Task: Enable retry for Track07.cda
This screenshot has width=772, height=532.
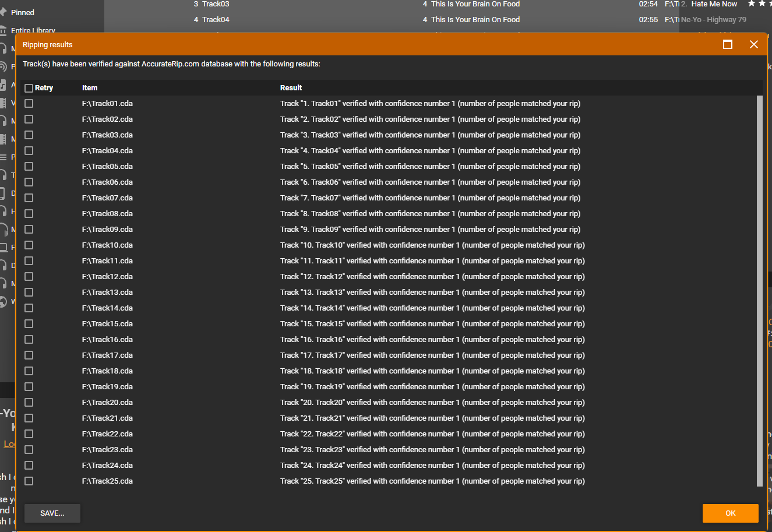Action: click(x=29, y=198)
